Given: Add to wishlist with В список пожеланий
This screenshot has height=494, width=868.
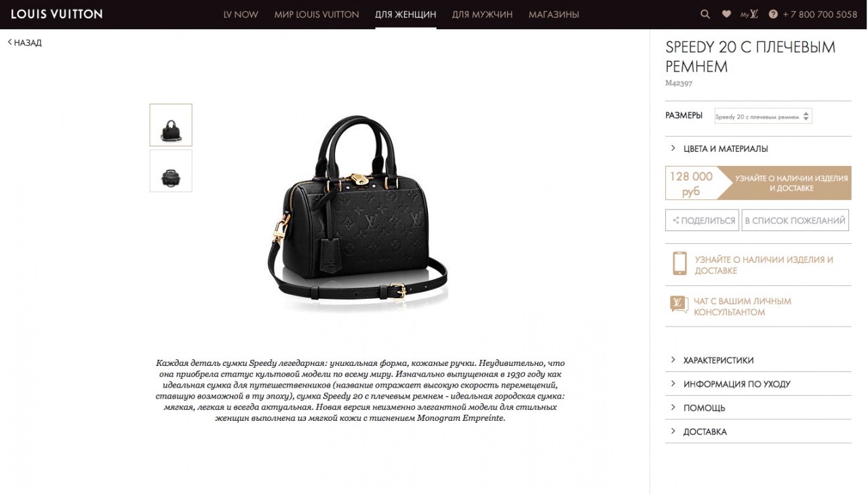Looking at the screenshot, I should pyautogui.click(x=795, y=220).
